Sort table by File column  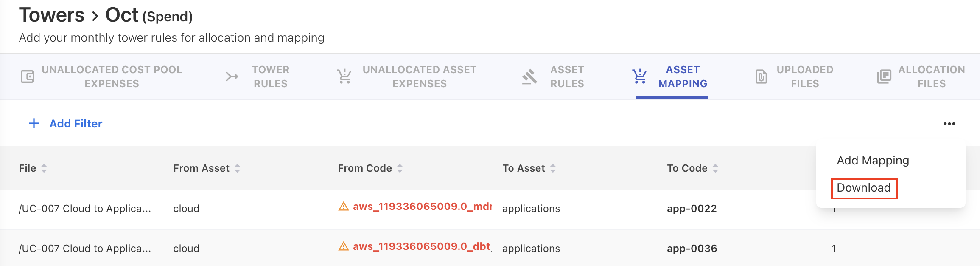(x=44, y=168)
